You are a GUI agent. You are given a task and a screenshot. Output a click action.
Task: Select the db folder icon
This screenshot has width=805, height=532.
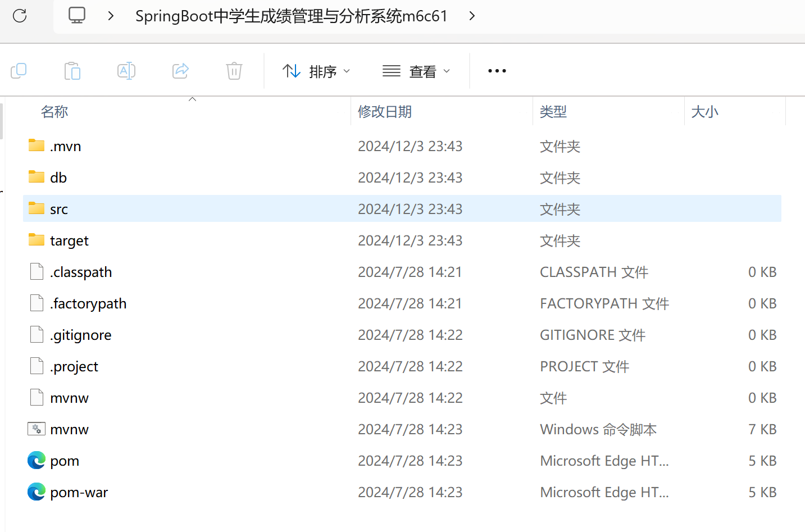point(37,177)
